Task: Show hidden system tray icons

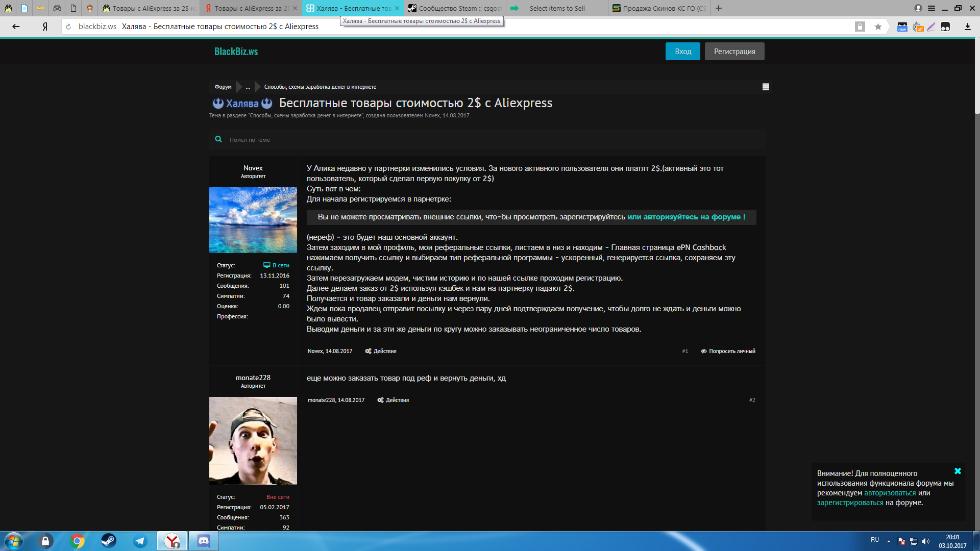Action: tap(889, 541)
